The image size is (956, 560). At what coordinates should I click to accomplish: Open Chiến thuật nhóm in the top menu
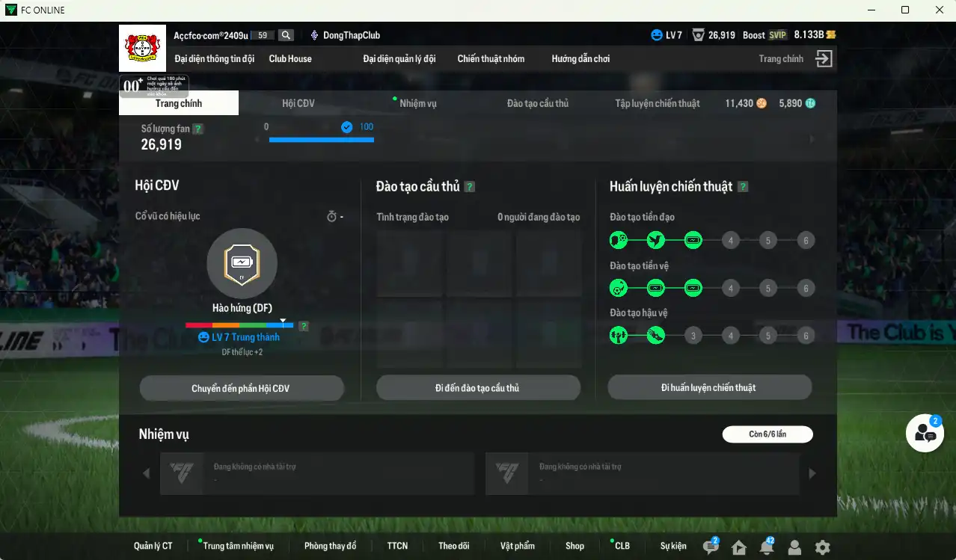491,58
